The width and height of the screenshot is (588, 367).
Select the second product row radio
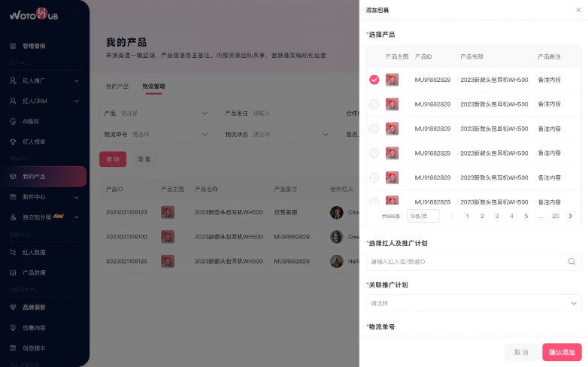tap(374, 104)
